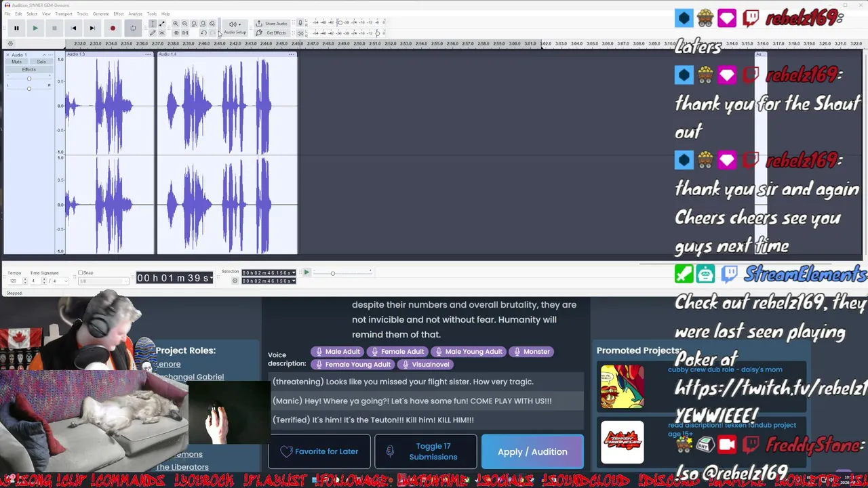The width and height of the screenshot is (868, 488).
Task: Start recording with the red Record button
Action: [113, 28]
